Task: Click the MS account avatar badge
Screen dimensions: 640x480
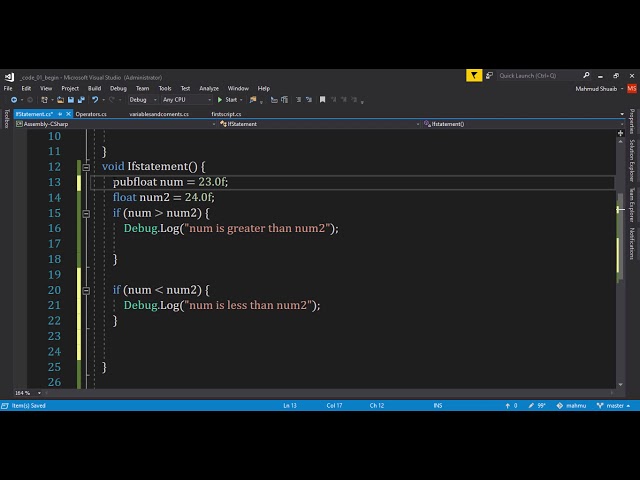Action: pyautogui.click(x=632, y=89)
